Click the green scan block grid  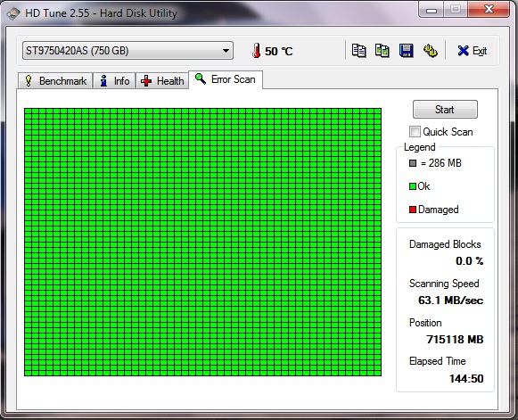[x=203, y=242]
